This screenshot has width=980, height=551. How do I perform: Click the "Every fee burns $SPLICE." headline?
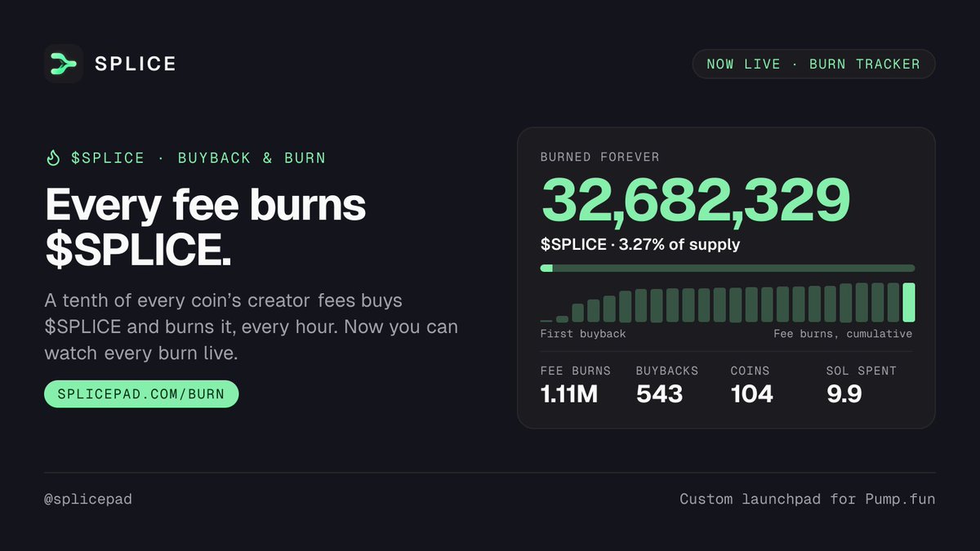(x=206, y=229)
